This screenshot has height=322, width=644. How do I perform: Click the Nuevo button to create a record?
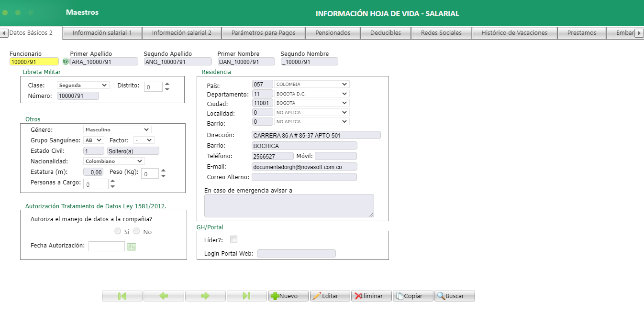[x=288, y=295]
